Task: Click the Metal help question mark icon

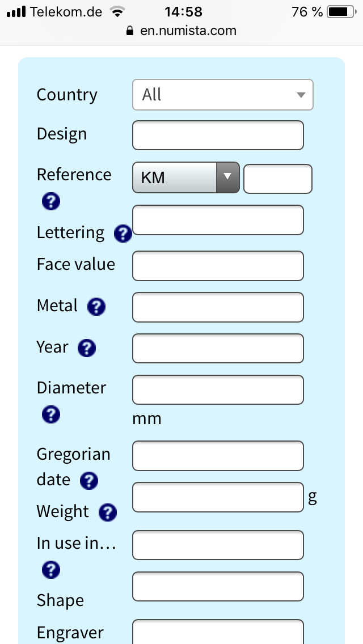Action: (x=96, y=306)
